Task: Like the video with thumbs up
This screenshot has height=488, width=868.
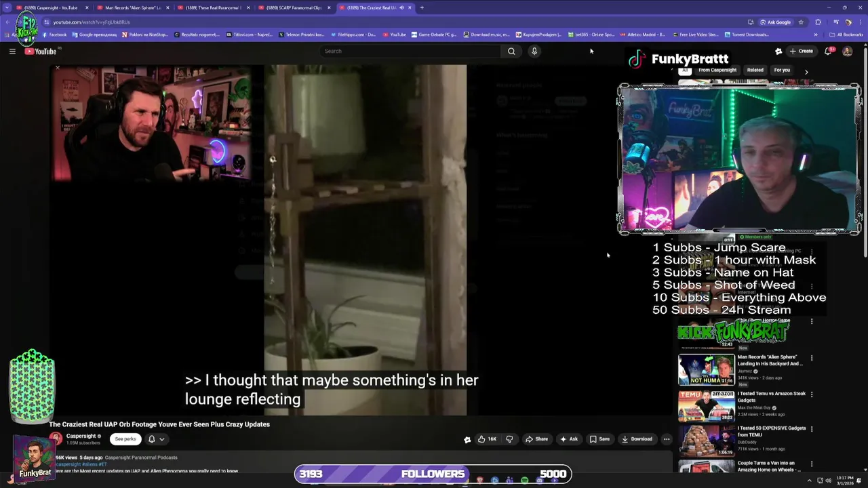Action: 487,439
